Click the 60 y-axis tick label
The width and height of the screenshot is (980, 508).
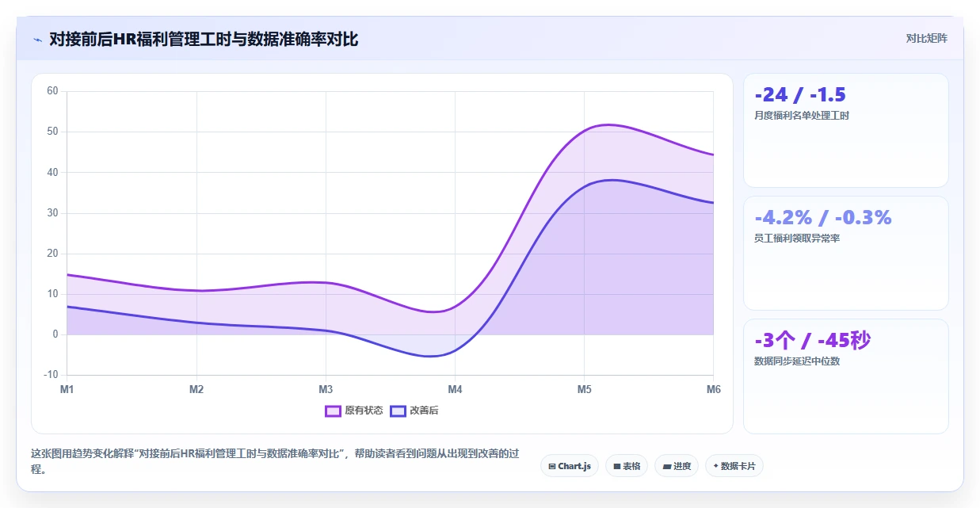point(52,91)
